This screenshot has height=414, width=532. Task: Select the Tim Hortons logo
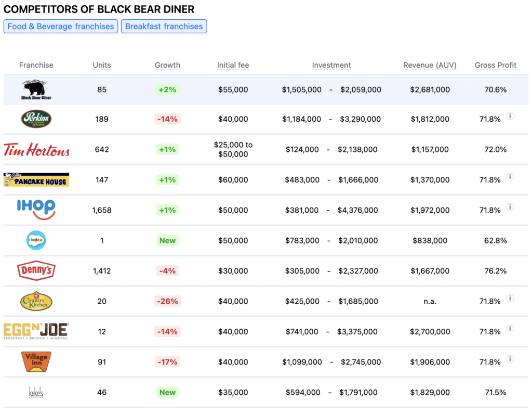(x=36, y=149)
